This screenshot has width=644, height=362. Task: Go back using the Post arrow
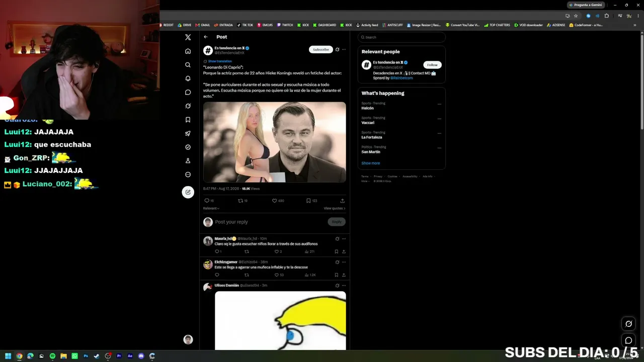pyautogui.click(x=206, y=37)
